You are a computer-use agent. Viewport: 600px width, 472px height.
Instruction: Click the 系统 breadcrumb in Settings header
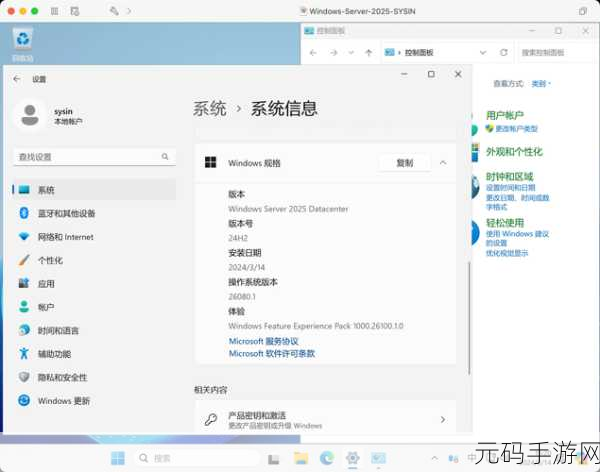pyautogui.click(x=210, y=109)
